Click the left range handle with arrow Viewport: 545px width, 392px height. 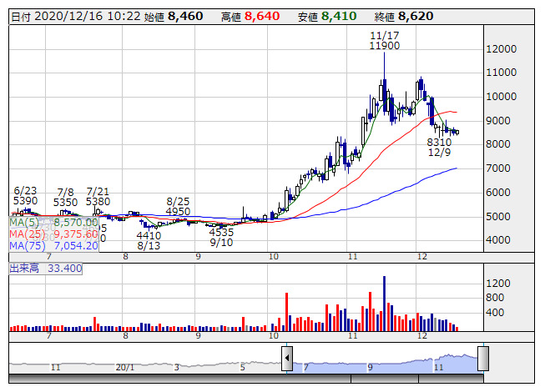pyautogui.click(x=287, y=359)
